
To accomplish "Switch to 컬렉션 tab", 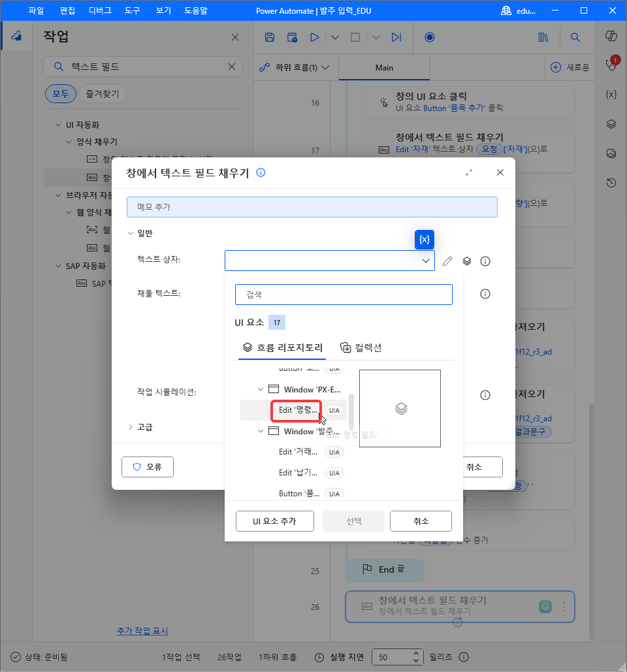I will [361, 347].
